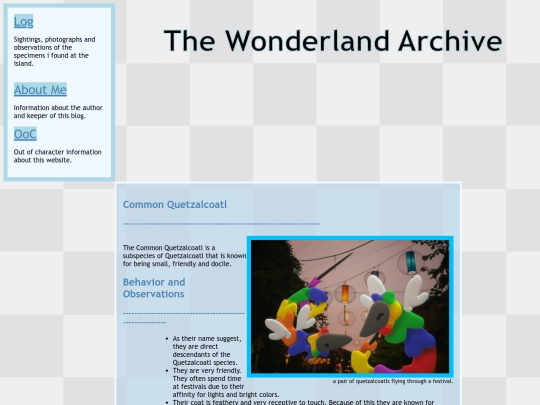Click the Behavior and Observations heading
This screenshot has width=540, height=405.
point(154,288)
